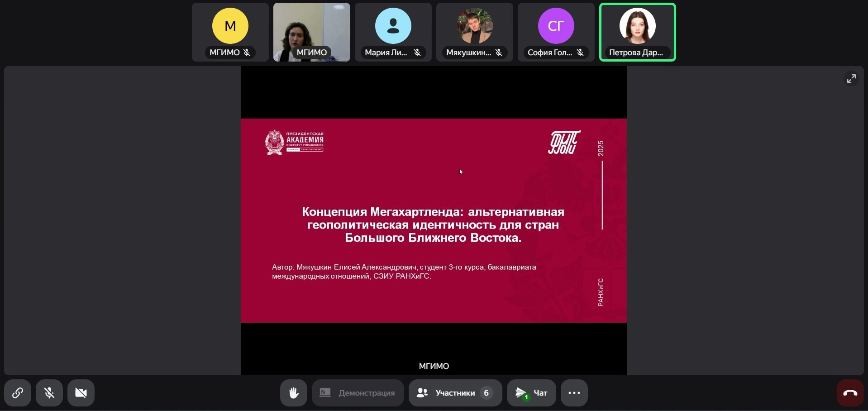
Task: Hang up with red end-call button
Action: tap(850, 393)
